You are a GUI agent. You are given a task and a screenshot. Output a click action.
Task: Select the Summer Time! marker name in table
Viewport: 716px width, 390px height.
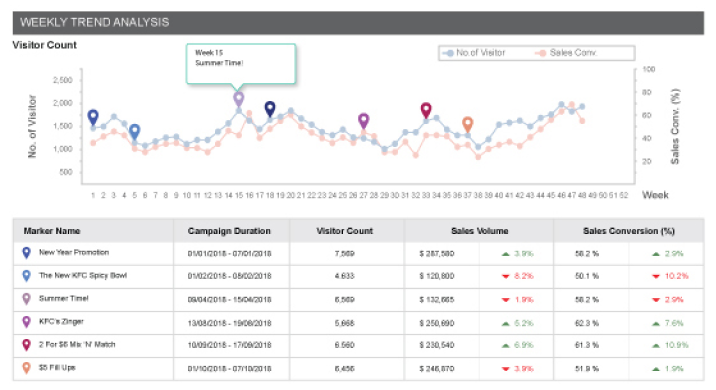pyautogui.click(x=63, y=299)
